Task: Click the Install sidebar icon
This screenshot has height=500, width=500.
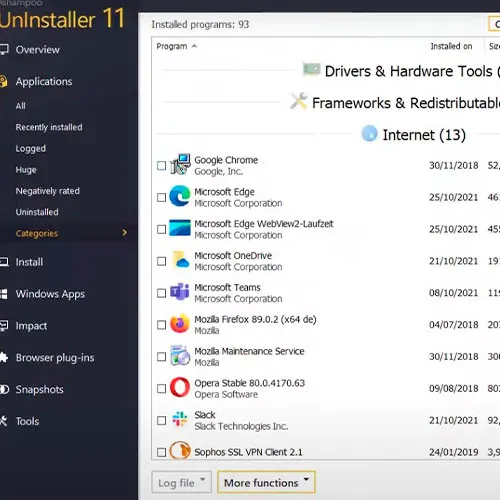Action: 4,262
